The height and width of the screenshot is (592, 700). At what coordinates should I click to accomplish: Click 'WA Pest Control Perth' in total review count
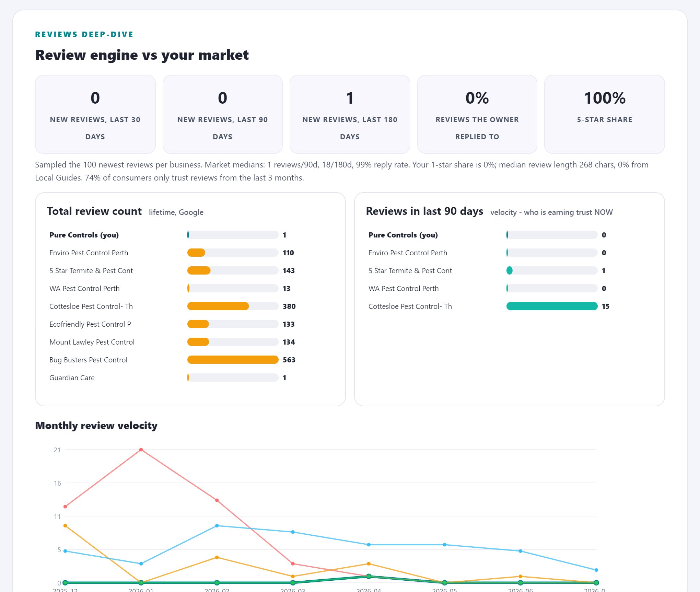pos(84,289)
